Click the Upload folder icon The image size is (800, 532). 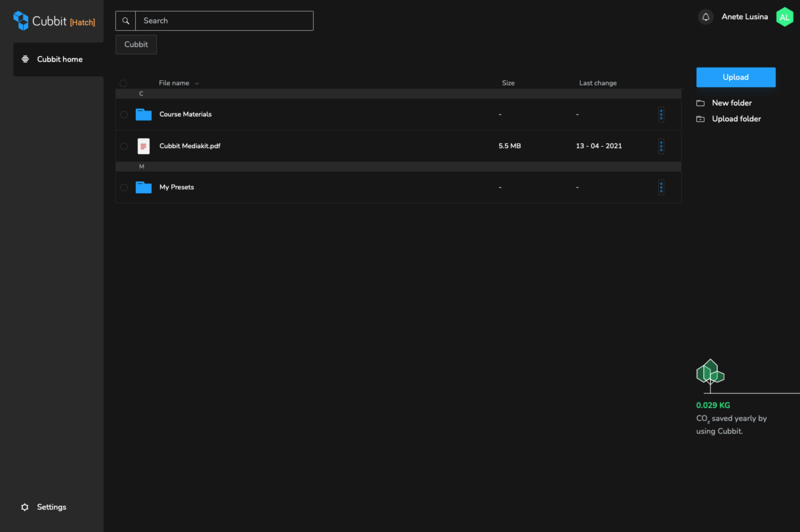coord(701,119)
